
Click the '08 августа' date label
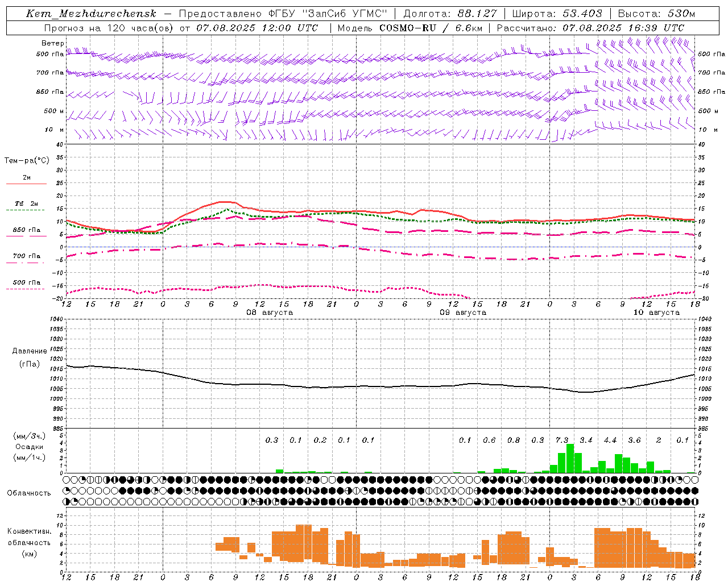click(x=270, y=313)
